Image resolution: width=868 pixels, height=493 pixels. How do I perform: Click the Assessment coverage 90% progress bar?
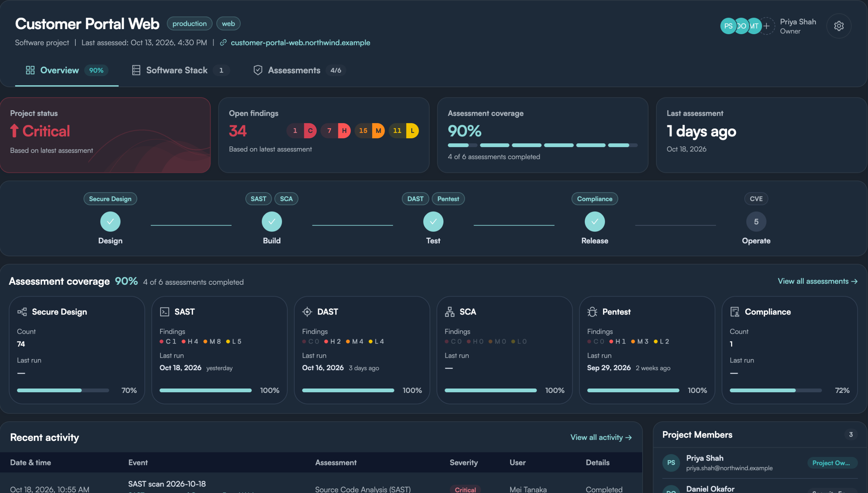[542, 145]
